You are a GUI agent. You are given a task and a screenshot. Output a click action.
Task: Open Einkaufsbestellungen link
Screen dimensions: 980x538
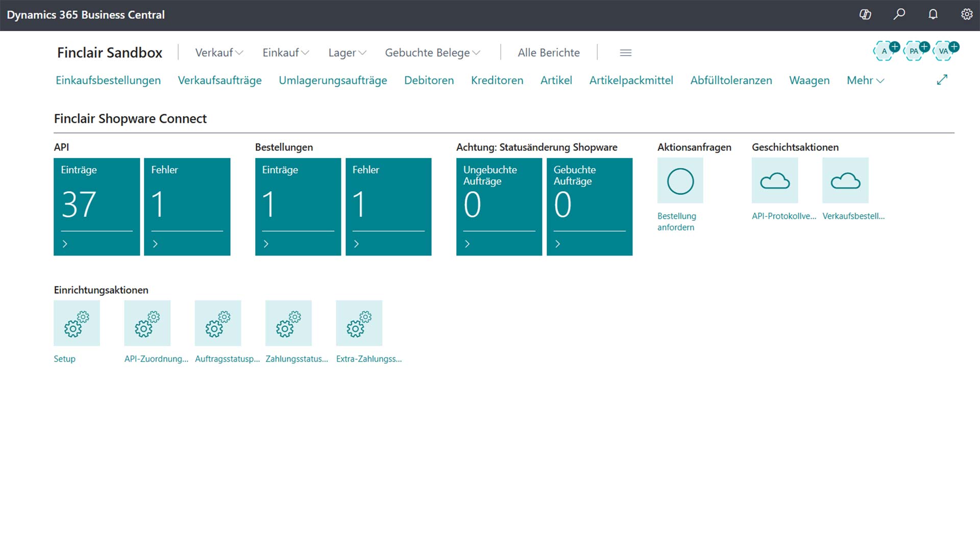tap(108, 81)
